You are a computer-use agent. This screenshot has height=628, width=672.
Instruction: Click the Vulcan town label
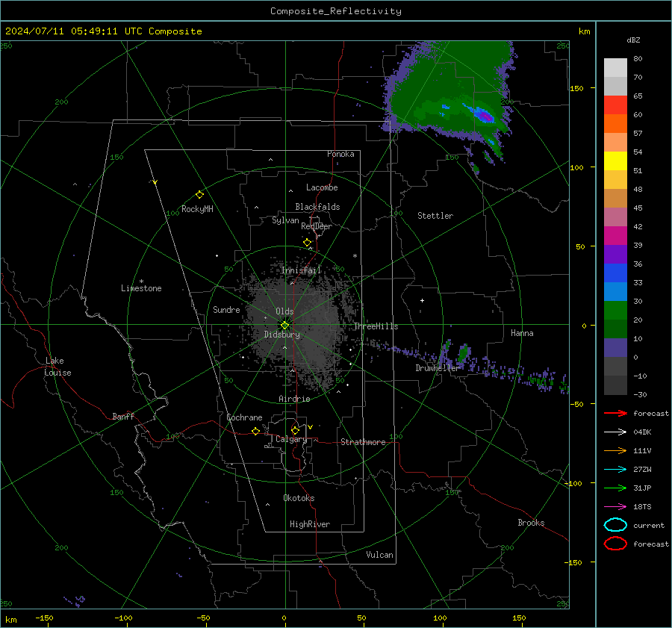pyautogui.click(x=379, y=555)
